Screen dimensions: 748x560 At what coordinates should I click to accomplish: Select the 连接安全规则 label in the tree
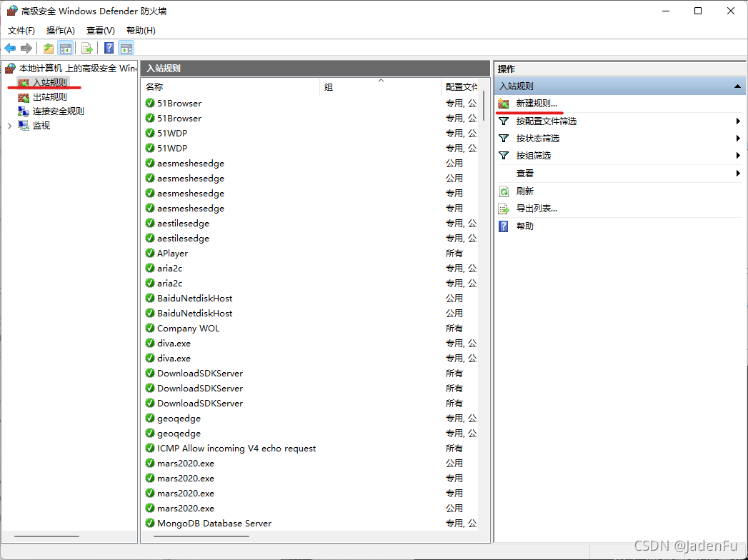[58, 111]
